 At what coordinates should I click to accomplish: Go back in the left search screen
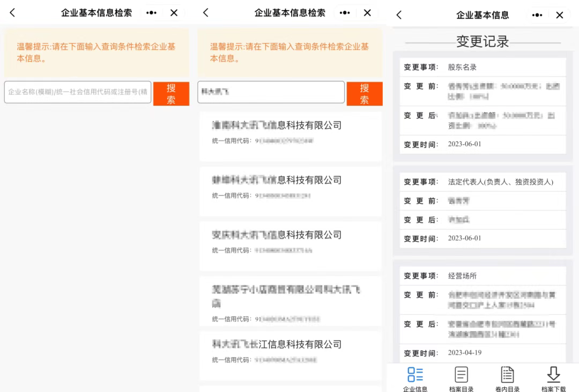click(x=12, y=13)
